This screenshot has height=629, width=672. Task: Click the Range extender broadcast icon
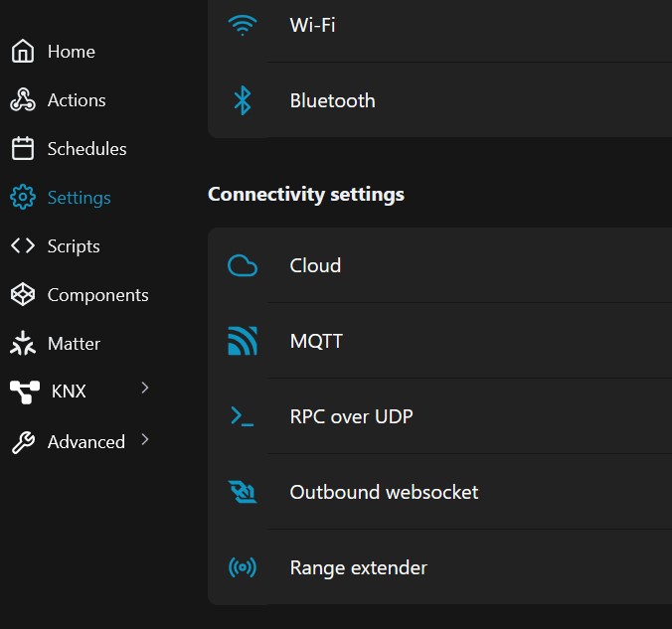[x=243, y=567]
